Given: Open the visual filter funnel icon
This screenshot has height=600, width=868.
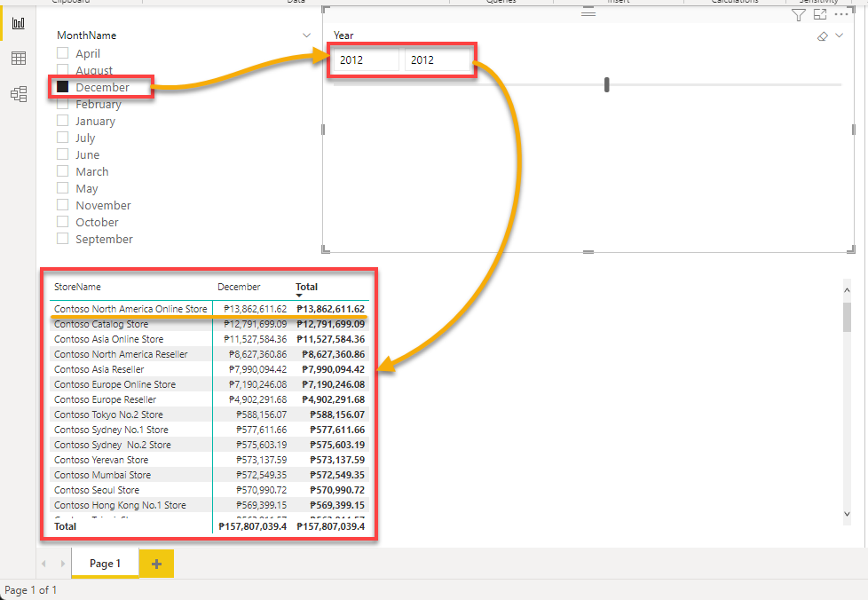Looking at the screenshot, I should (x=798, y=15).
